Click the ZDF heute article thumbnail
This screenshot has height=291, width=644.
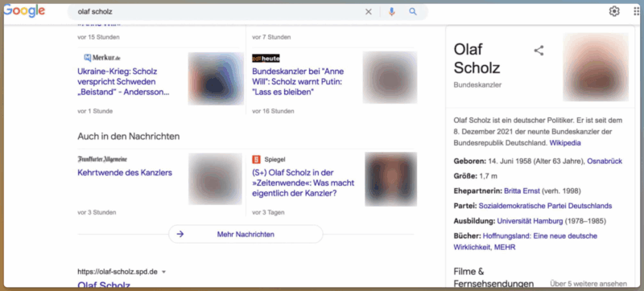390,77
